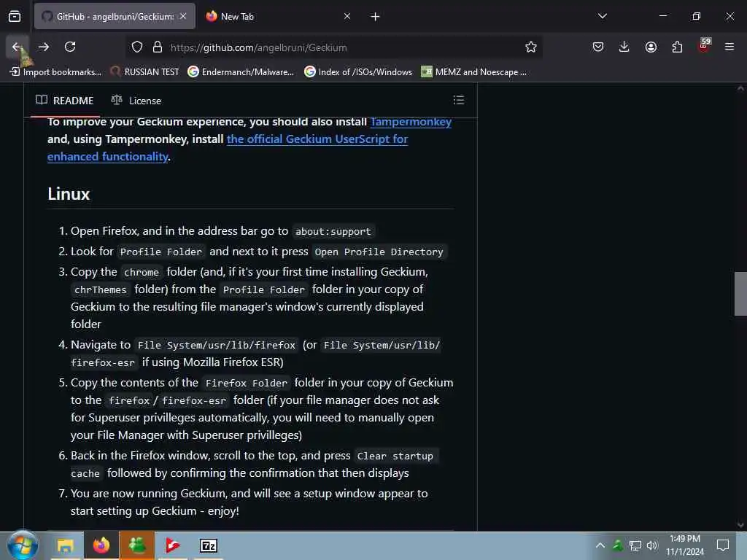Select the GitHub angelbruni/Geckium tab
The width and height of the screenshot is (747, 560).
click(x=115, y=16)
